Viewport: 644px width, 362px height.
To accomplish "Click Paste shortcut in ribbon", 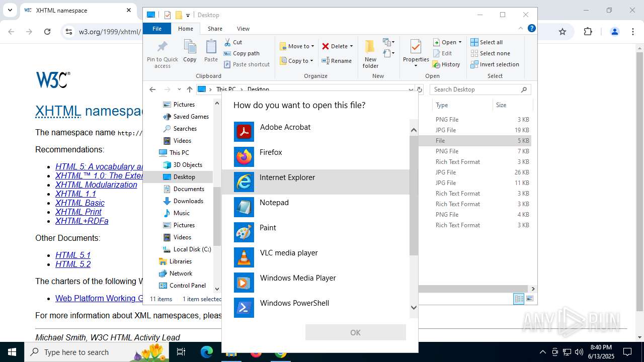I will click(x=247, y=64).
